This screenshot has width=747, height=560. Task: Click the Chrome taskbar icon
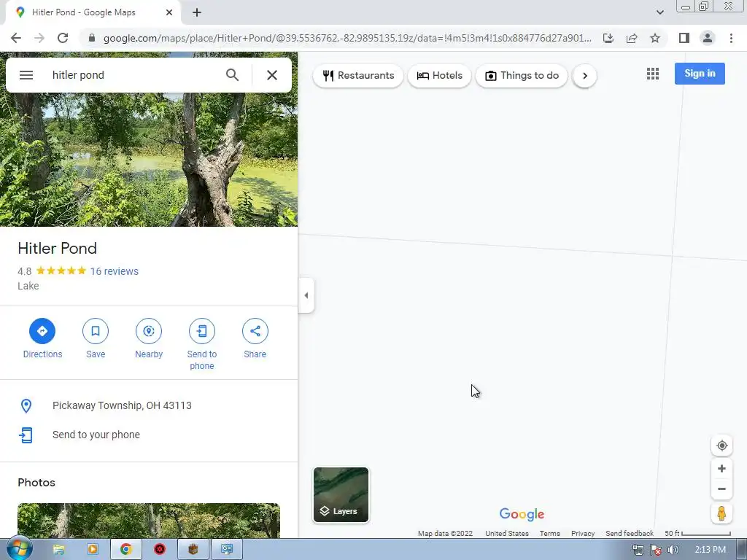coord(125,550)
